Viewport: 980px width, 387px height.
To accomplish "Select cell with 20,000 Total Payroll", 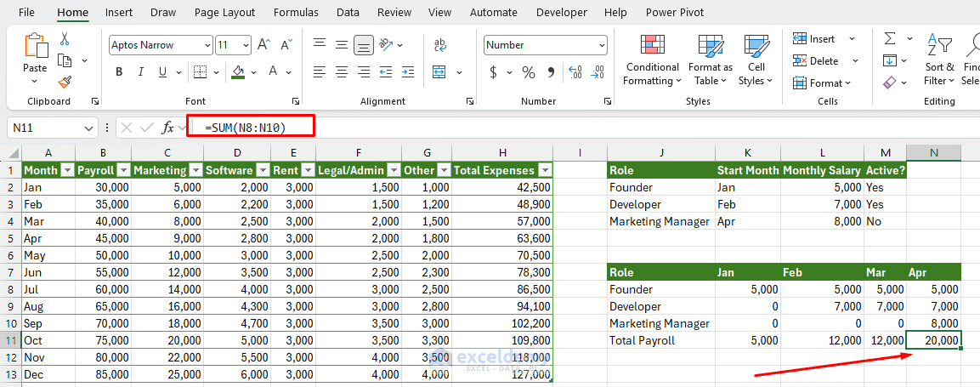I will click(x=934, y=340).
